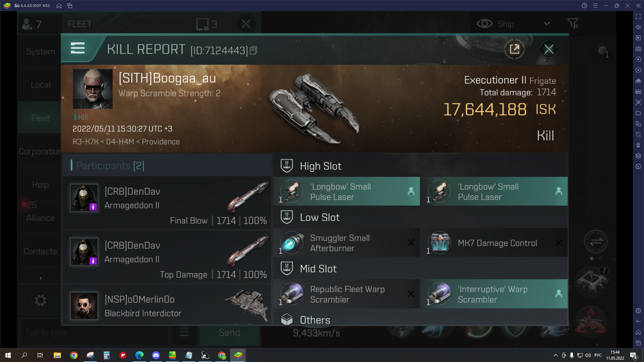Click the external link icon on kill report

click(515, 49)
